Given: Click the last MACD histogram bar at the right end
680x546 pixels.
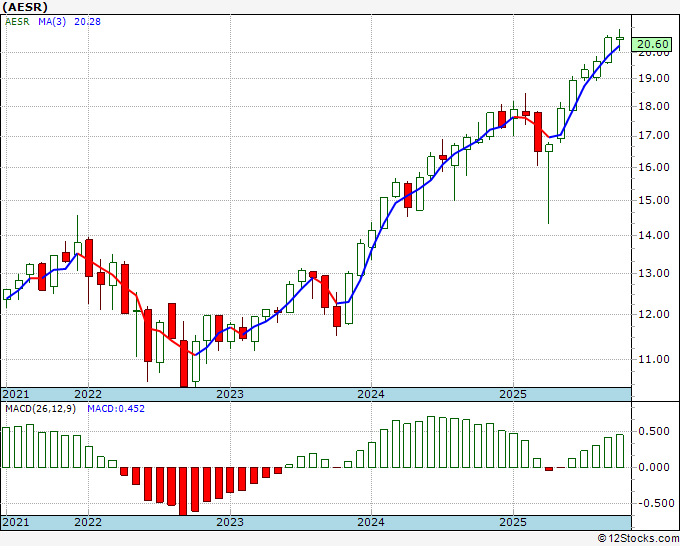Looking at the screenshot, I should click(620, 451).
